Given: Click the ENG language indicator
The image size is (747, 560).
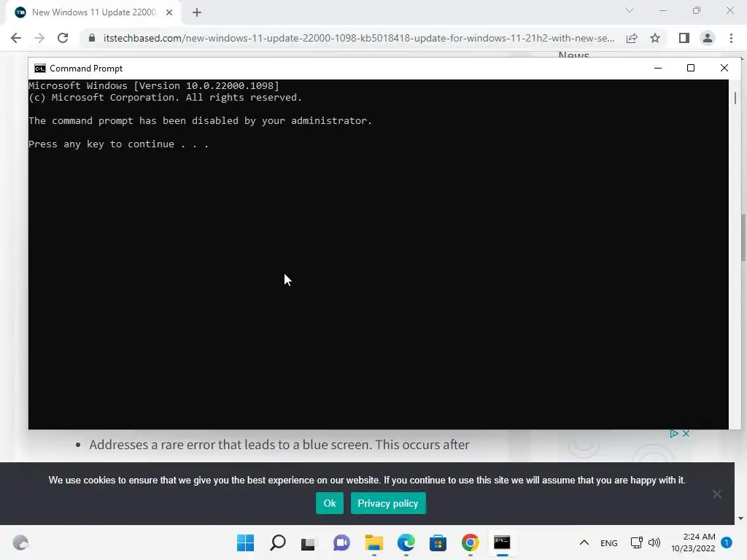Looking at the screenshot, I should click(609, 542).
